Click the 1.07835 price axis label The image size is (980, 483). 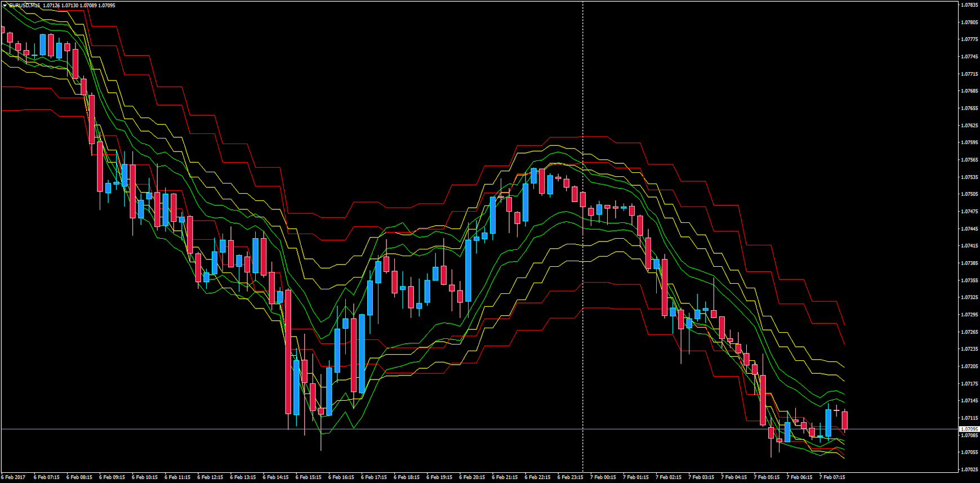pos(969,5)
